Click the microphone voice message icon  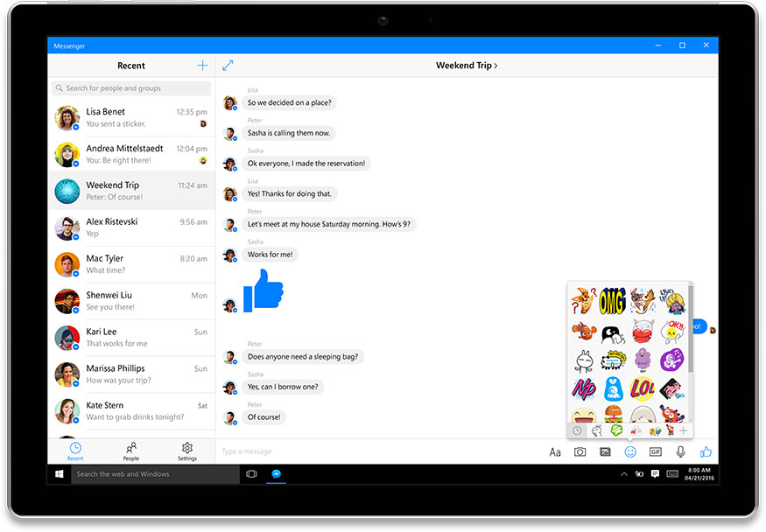[x=680, y=451]
